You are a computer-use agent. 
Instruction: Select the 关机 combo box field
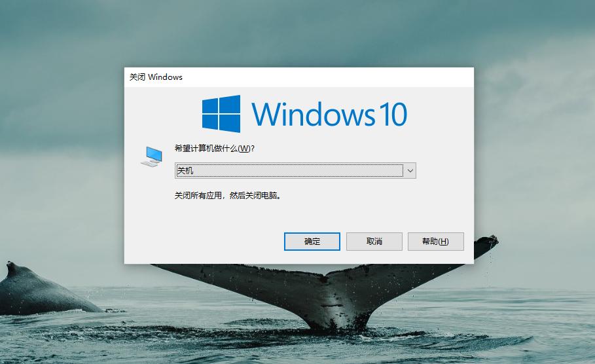coord(295,171)
